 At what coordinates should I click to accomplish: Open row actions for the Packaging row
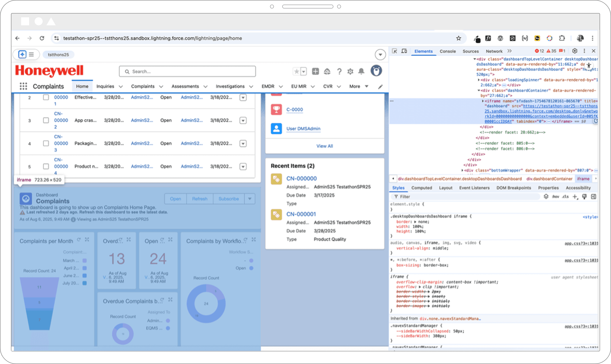(243, 143)
